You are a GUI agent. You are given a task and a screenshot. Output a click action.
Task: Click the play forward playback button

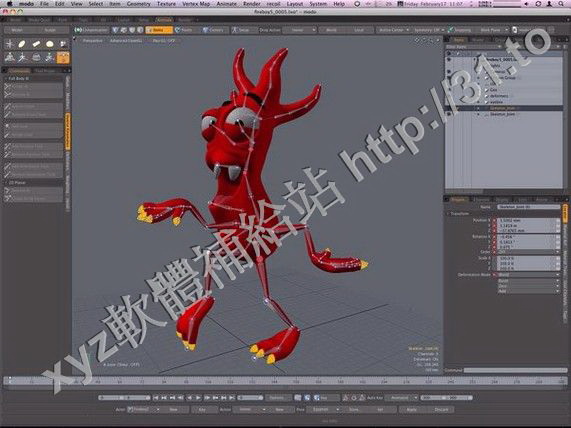(x=198, y=398)
